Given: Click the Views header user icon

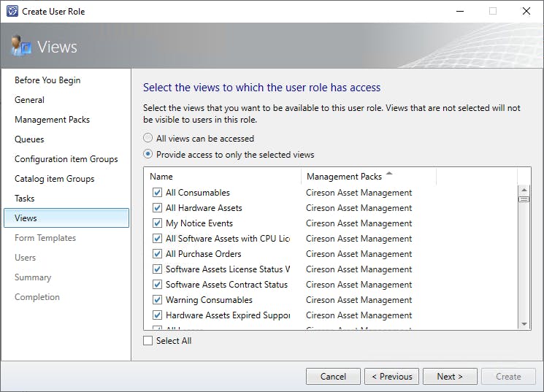Looking at the screenshot, I should [20, 47].
